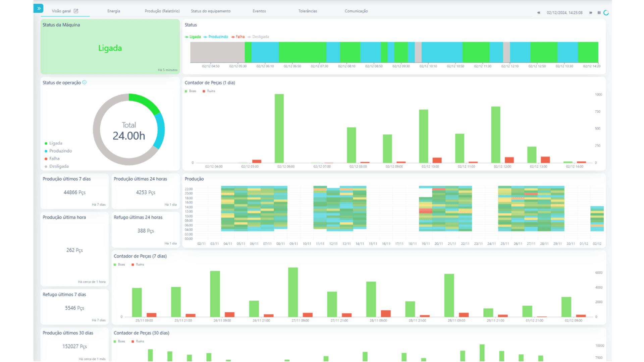Rewind to previous time period
644x362 pixels.
coord(539,13)
